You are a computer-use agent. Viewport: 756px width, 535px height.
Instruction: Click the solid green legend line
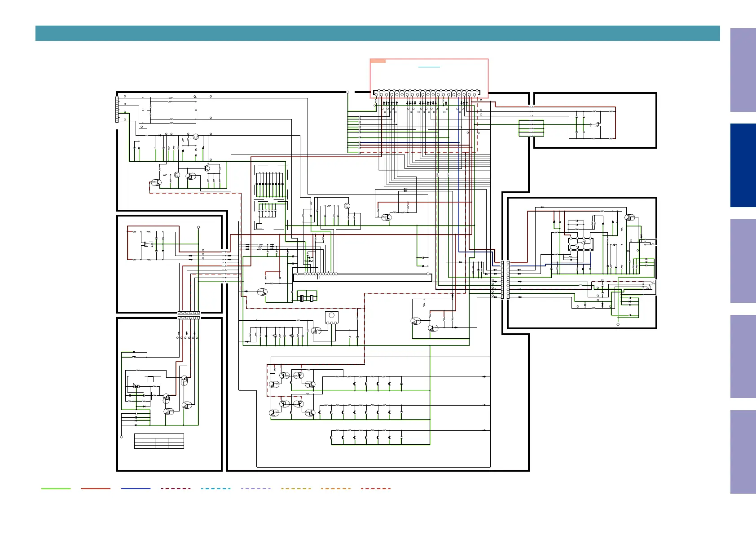pos(56,488)
